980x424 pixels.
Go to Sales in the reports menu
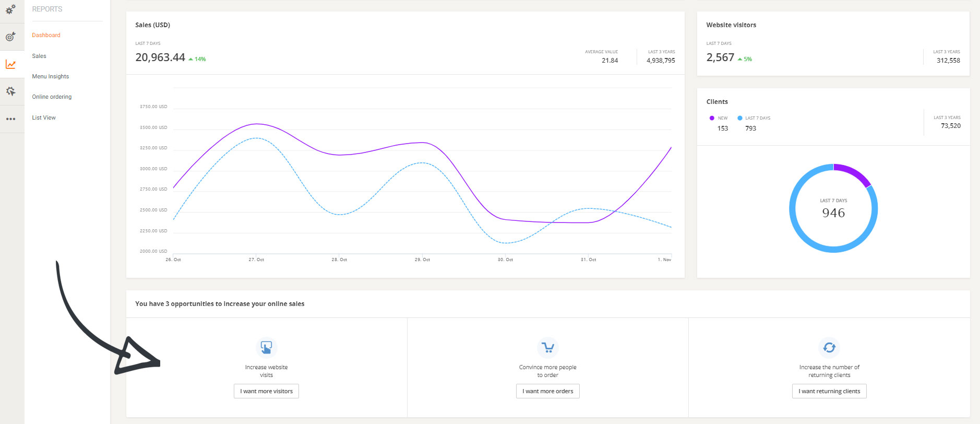pyautogui.click(x=39, y=56)
